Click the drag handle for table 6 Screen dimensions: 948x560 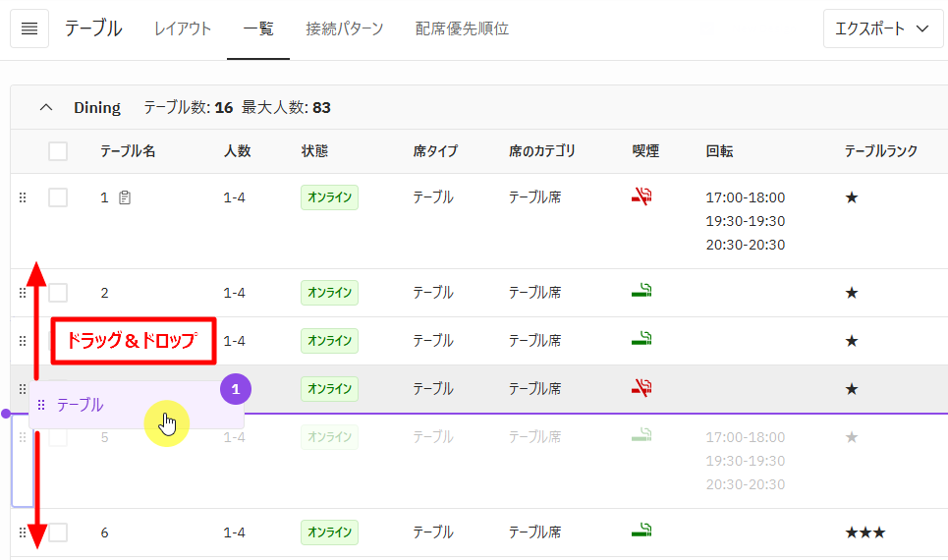(23, 532)
